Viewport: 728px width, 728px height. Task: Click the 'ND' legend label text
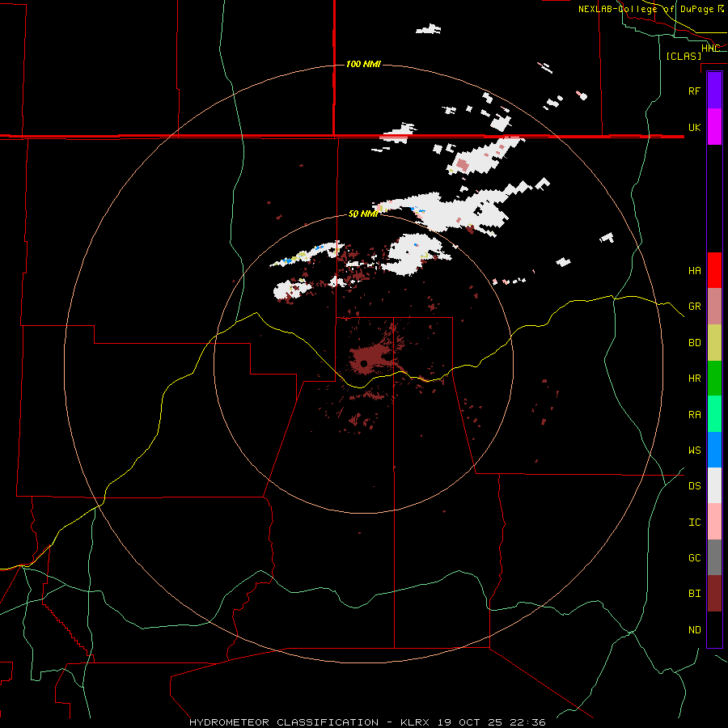[x=694, y=630]
